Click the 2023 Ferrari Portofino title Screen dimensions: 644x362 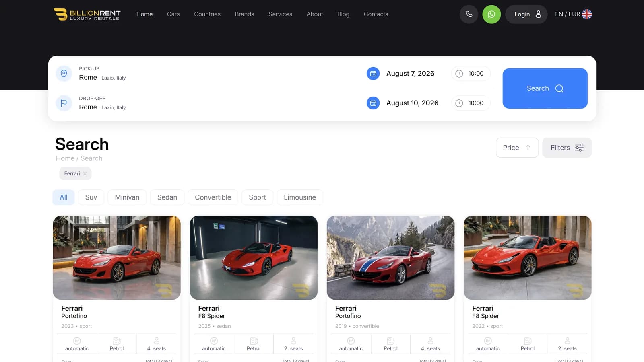(x=74, y=312)
